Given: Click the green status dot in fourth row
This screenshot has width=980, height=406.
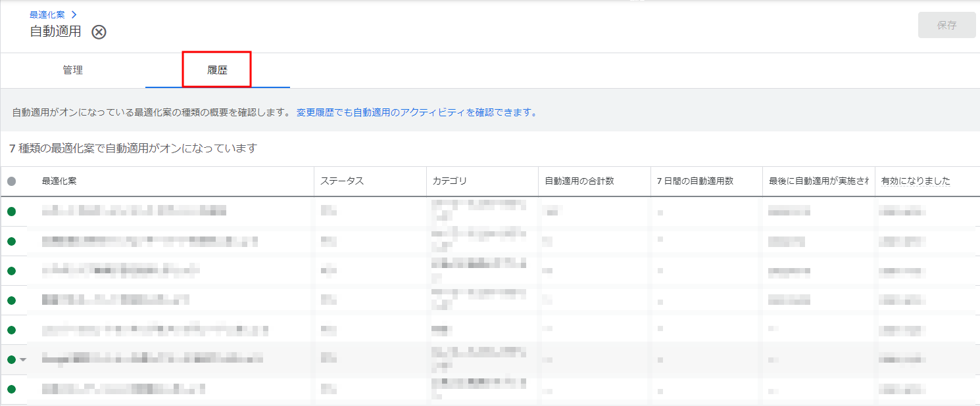Looking at the screenshot, I should (12, 300).
